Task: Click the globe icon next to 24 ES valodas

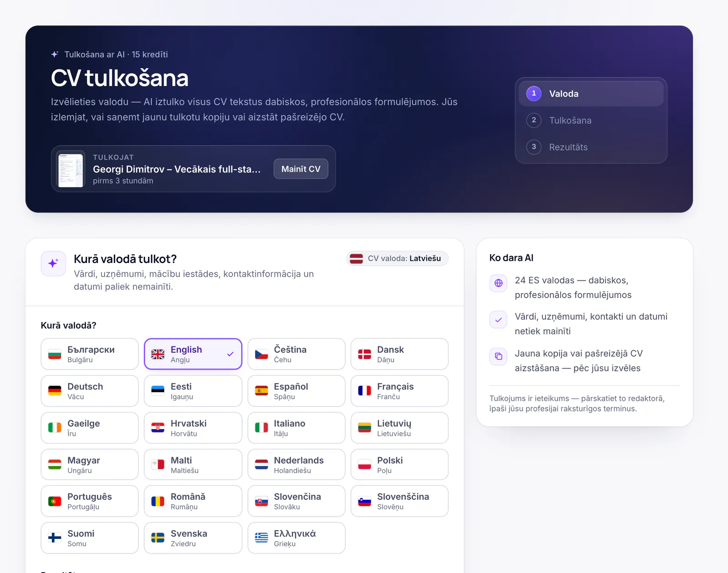Action: [x=498, y=283]
